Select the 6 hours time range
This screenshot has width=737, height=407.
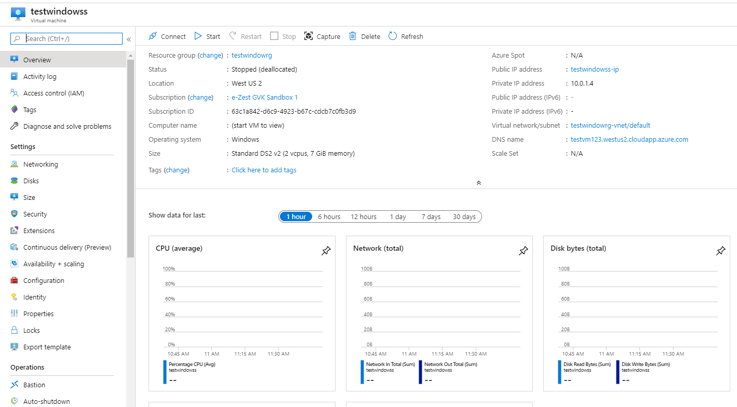pyautogui.click(x=329, y=217)
